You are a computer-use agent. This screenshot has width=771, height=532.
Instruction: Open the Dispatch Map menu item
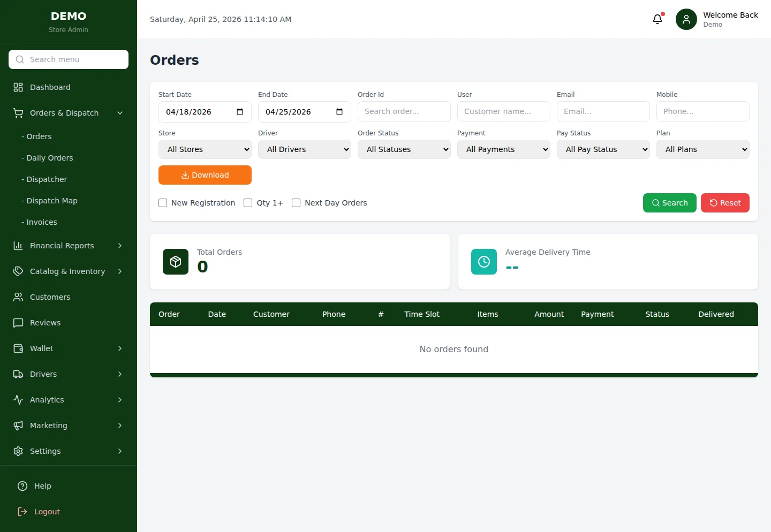pyautogui.click(x=51, y=201)
